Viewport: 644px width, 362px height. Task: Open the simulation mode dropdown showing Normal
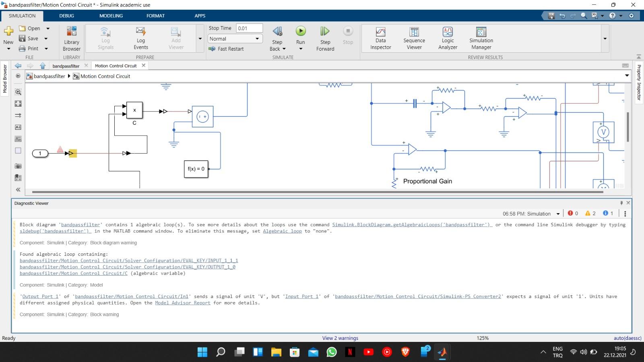point(235,39)
